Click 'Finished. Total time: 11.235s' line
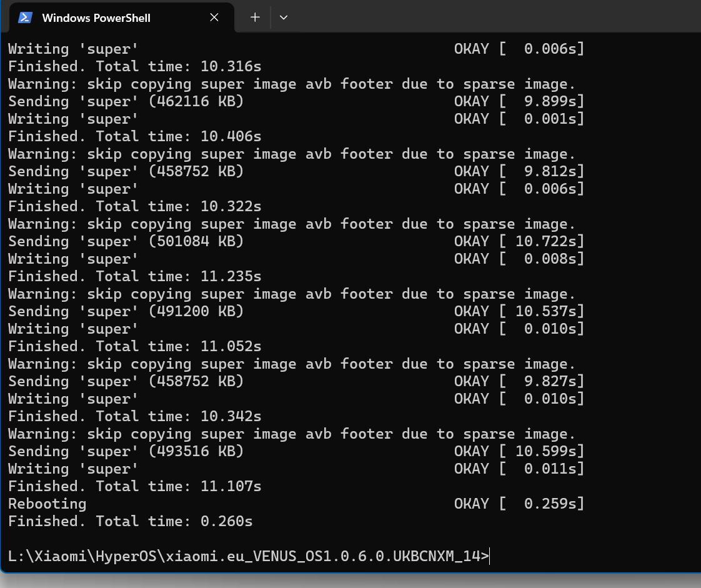This screenshot has width=701, height=588. 134,276
